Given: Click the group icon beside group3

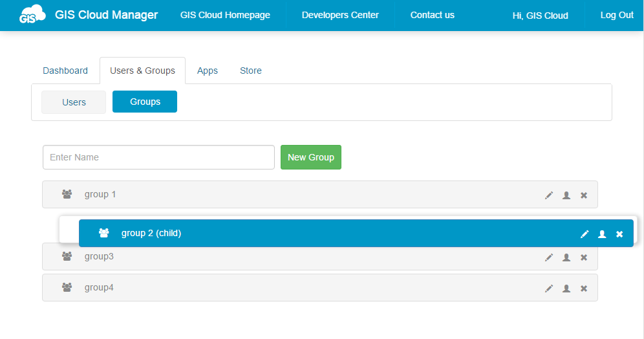Looking at the screenshot, I should [67, 256].
